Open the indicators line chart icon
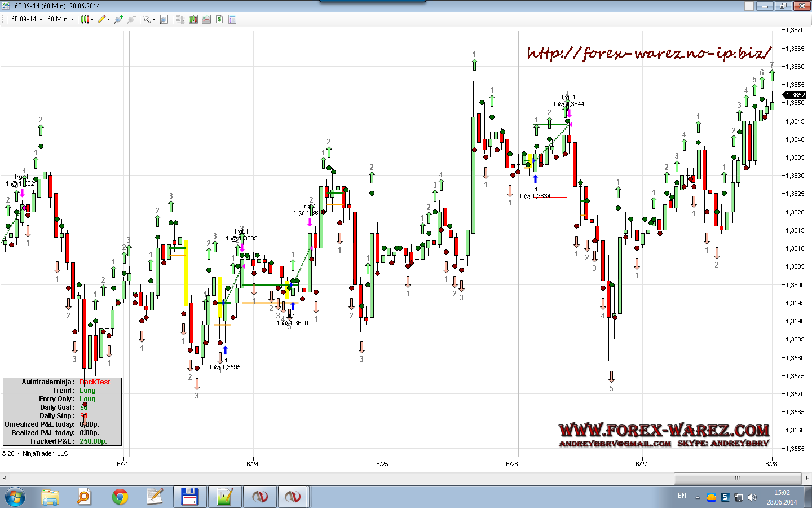Image resolution: width=812 pixels, height=508 pixels. [206, 19]
